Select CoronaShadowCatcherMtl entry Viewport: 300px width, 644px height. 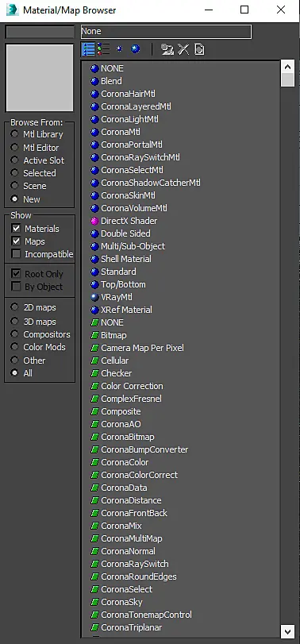[151, 183]
